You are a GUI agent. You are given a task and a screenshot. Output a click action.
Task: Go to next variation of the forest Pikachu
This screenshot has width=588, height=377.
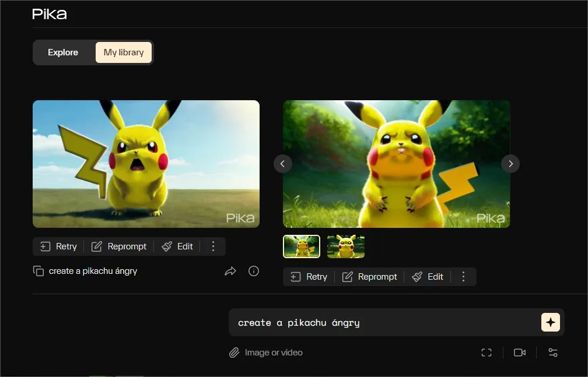[x=510, y=164]
